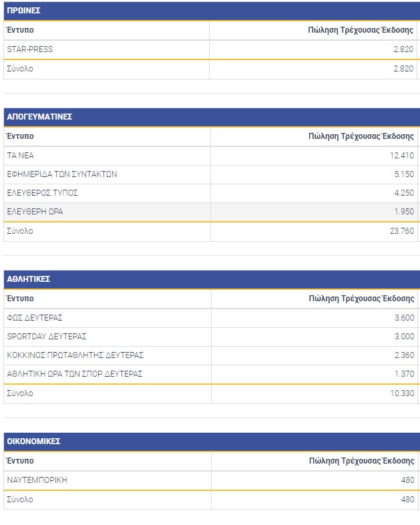Select the ΦΩΣ ΔΕΥΤΕΡΑΣ row

coord(35,318)
